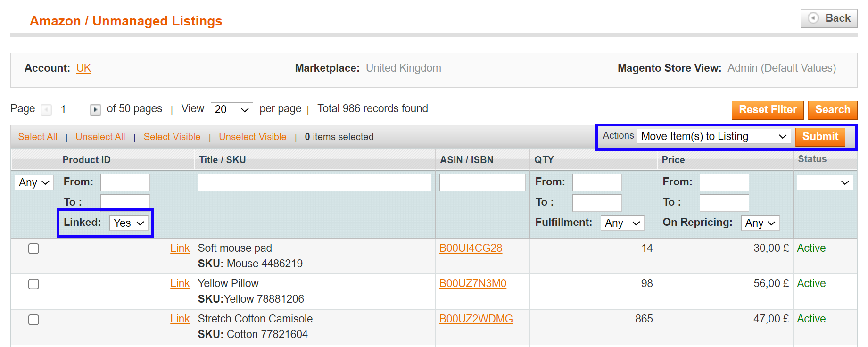Open the Fulfillment filter dropdown
This screenshot has width=868, height=347.
coord(622,223)
